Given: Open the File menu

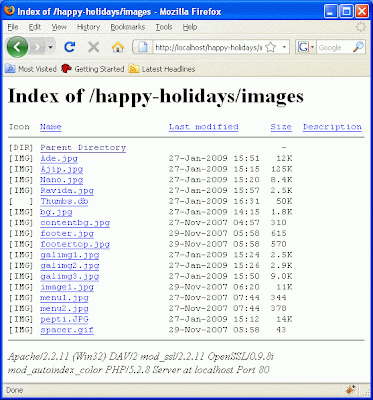Looking at the screenshot, I should point(13,27).
